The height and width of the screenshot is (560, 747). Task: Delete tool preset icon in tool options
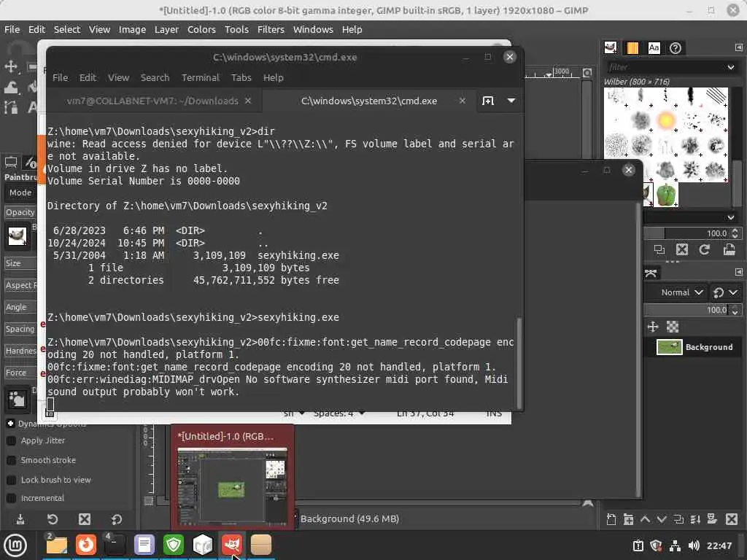pos(85,519)
